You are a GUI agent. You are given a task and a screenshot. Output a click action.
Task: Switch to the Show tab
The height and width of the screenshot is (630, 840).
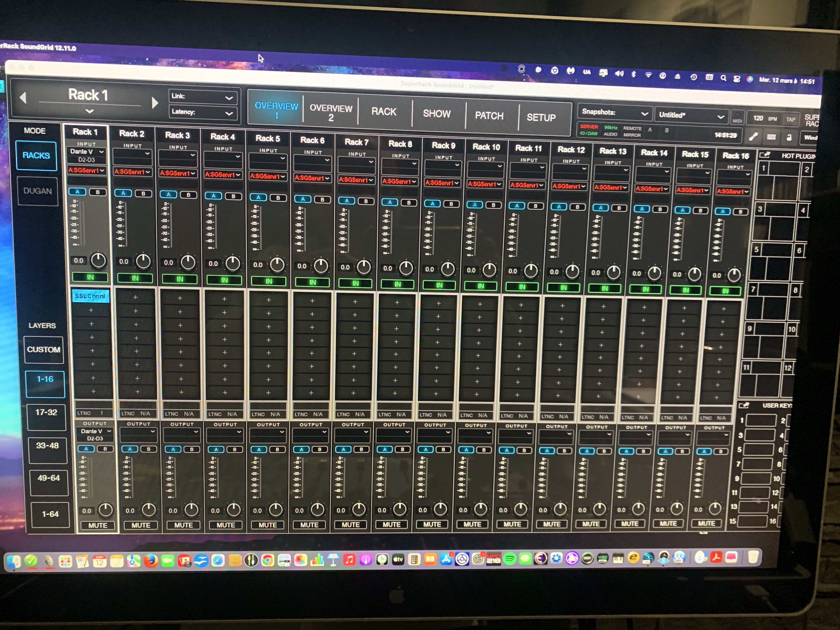(437, 114)
